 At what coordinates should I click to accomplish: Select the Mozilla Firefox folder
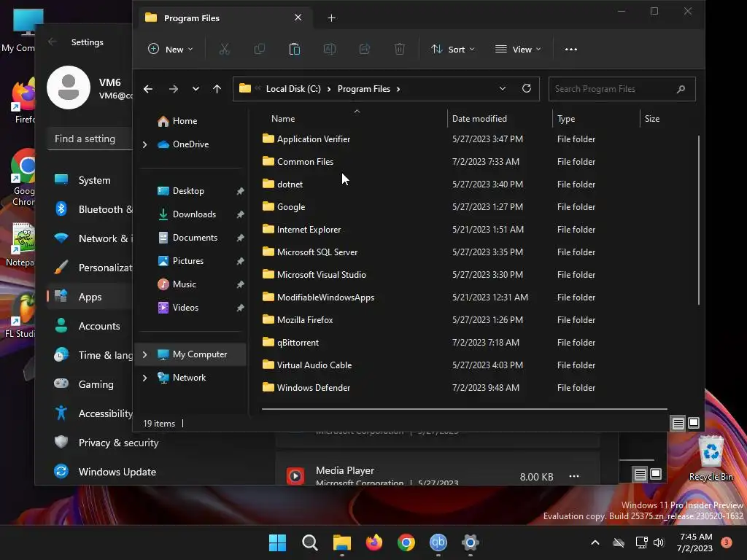pyautogui.click(x=305, y=320)
